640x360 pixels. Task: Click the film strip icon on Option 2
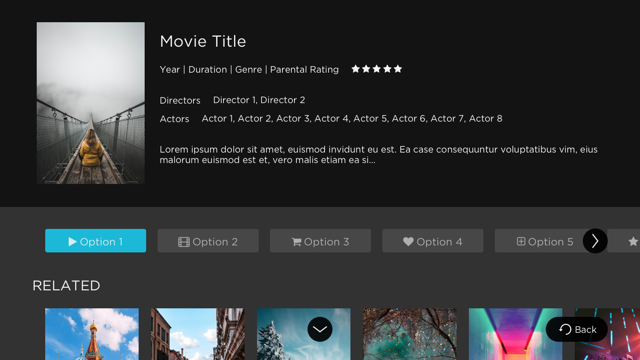click(x=184, y=242)
